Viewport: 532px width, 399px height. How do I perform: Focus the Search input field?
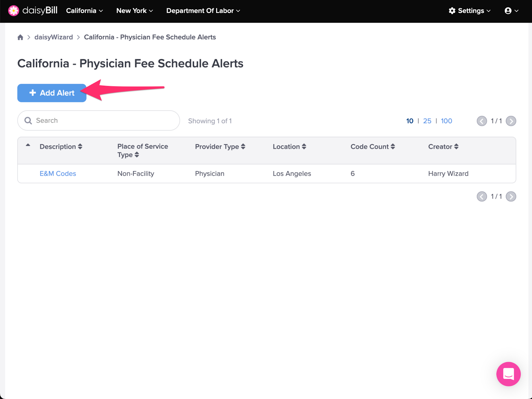(x=98, y=121)
